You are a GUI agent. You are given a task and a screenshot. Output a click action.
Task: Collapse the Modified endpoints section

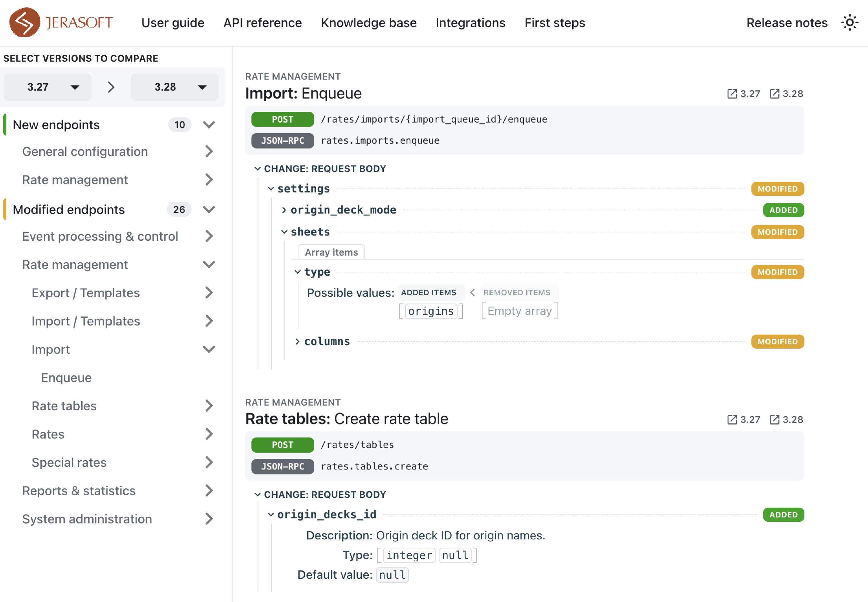tap(209, 209)
